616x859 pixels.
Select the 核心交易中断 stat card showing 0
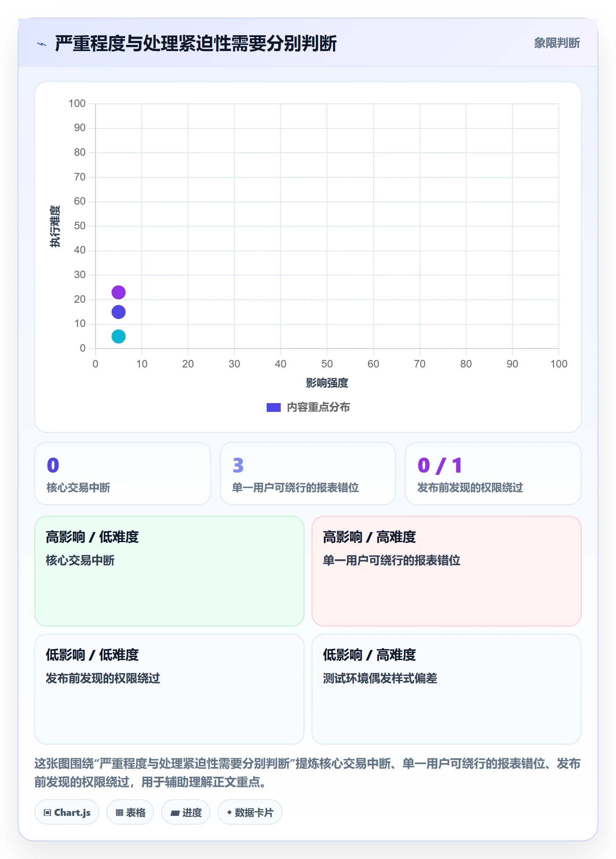point(123,474)
